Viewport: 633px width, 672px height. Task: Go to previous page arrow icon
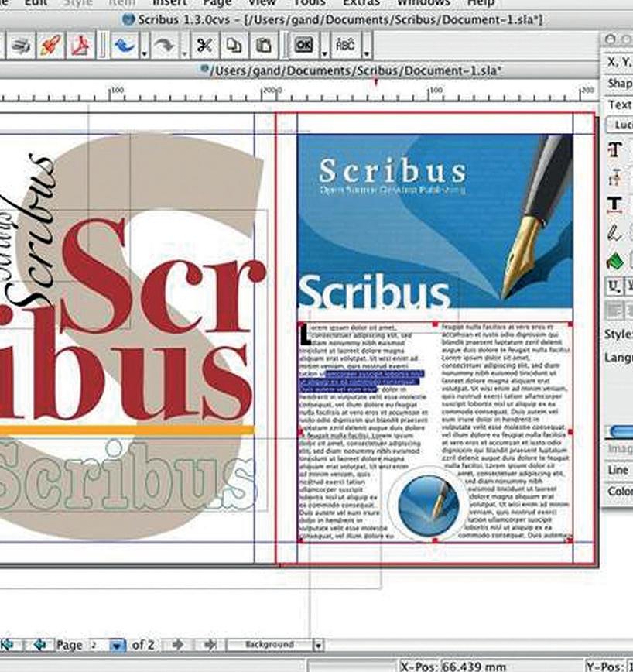tap(39, 645)
